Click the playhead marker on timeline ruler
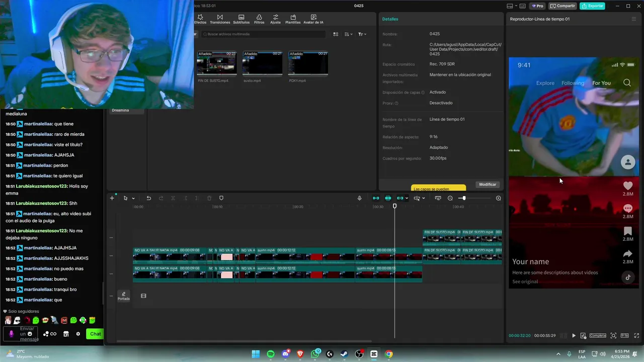 tap(394, 206)
